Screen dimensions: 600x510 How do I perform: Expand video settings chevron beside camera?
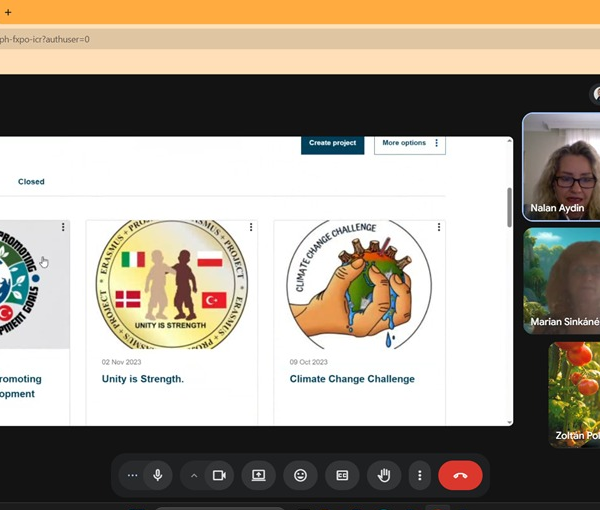(194, 476)
